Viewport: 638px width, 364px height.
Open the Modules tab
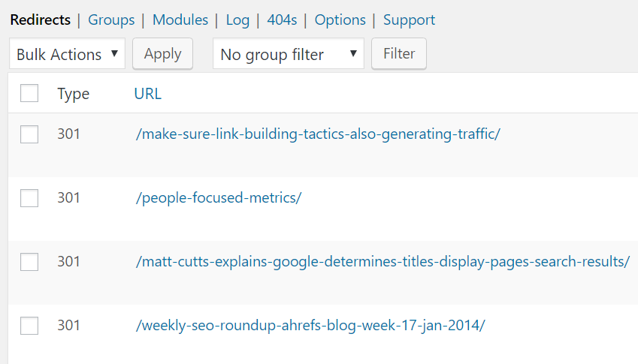[x=180, y=20]
